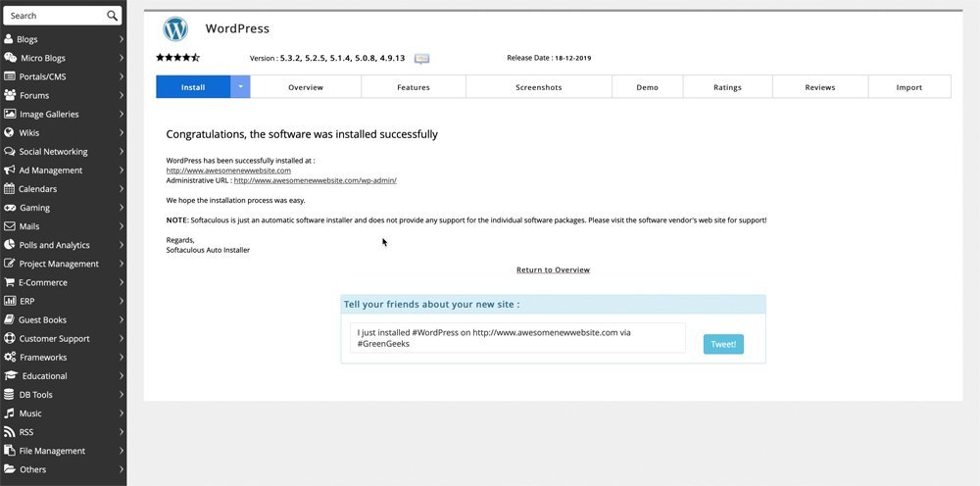Click the Social Networking bubbles icon
The image size is (980, 486).
tap(10, 151)
